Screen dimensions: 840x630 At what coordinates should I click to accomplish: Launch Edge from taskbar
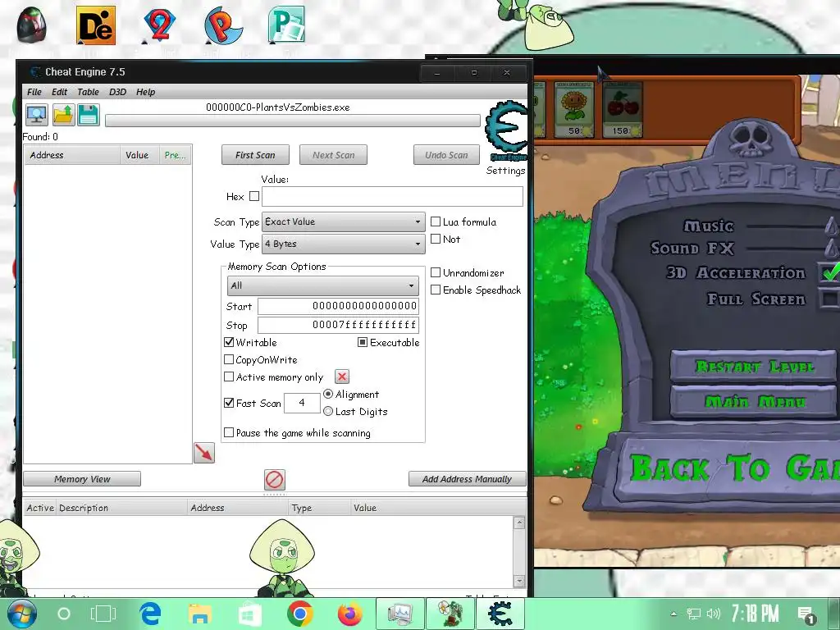pyautogui.click(x=151, y=614)
